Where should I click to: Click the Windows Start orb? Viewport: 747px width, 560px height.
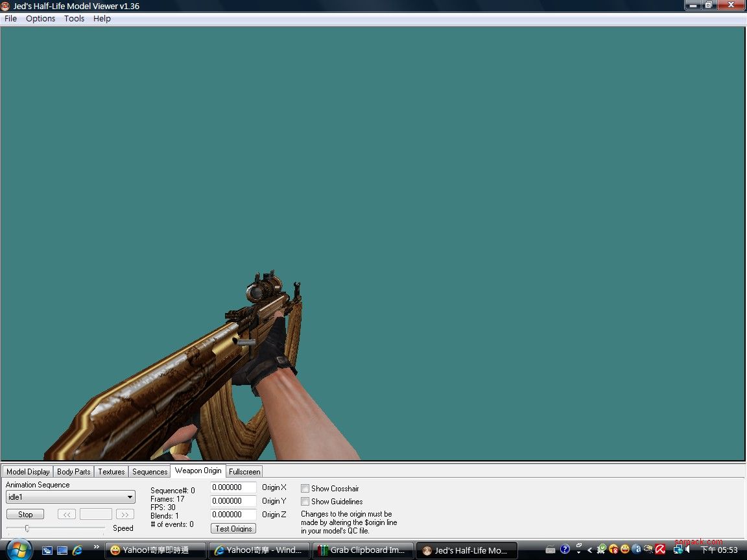pyautogui.click(x=19, y=550)
